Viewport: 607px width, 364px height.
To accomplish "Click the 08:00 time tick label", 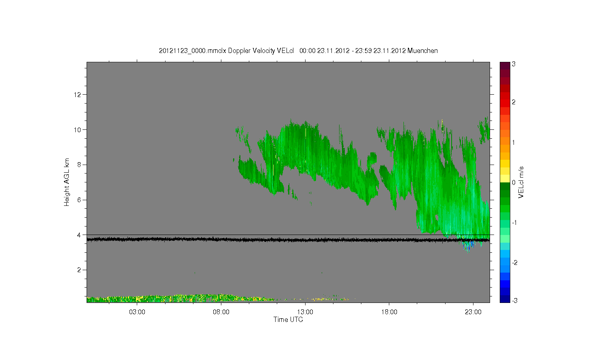I will (x=221, y=312).
